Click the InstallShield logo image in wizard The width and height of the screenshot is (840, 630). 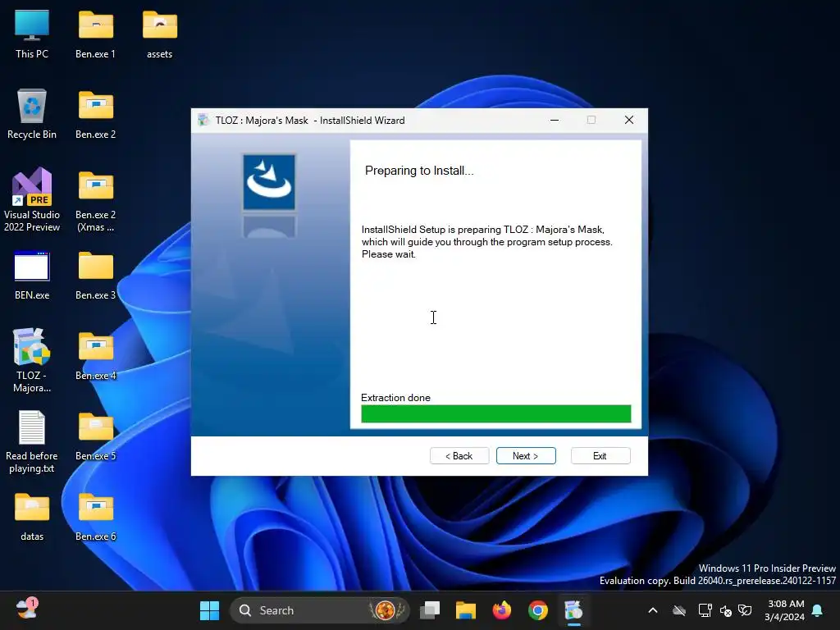[269, 182]
